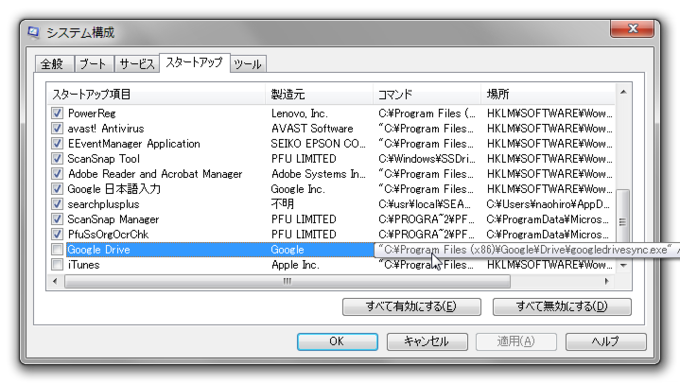The height and width of the screenshot is (384, 680).
Task: Select the highlighted Google Drive name
Action: point(99,250)
